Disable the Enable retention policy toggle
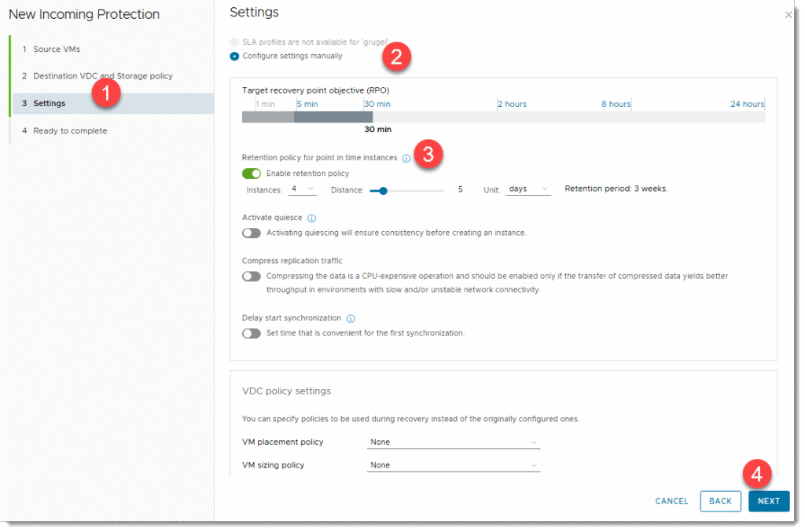This screenshot has height=532, width=805. pyautogui.click(x=252, y=174)
